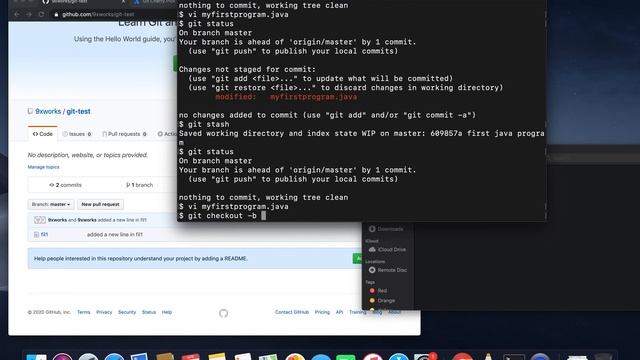Viewport: 640px width, 360px height.
Task: Click the terminal cursor after 'git checkout -b'
Action: (x=263, y=216)
